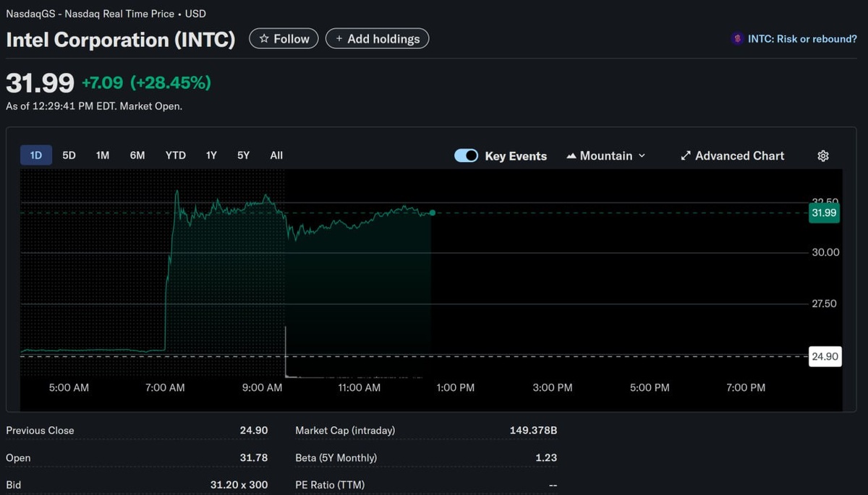The image size is (868, 495).
Task: Show the 5Y chart range
Action: tap(244, 155)
